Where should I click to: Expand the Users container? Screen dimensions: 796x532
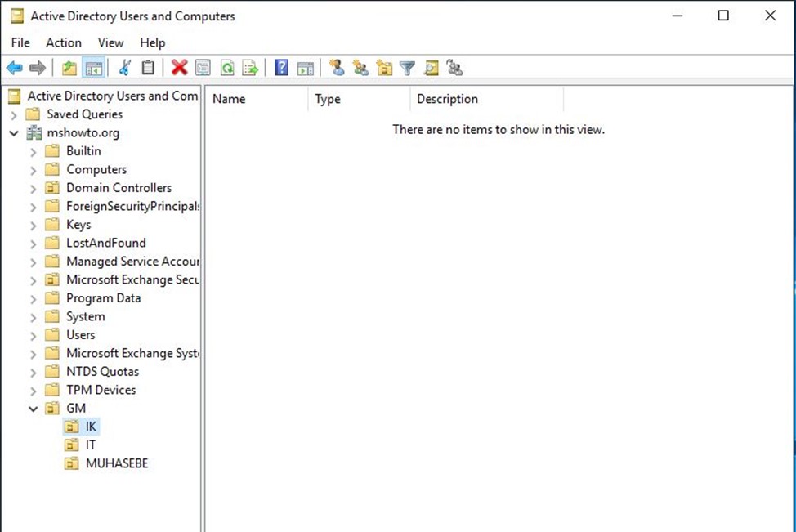click(x=34, y=336)
